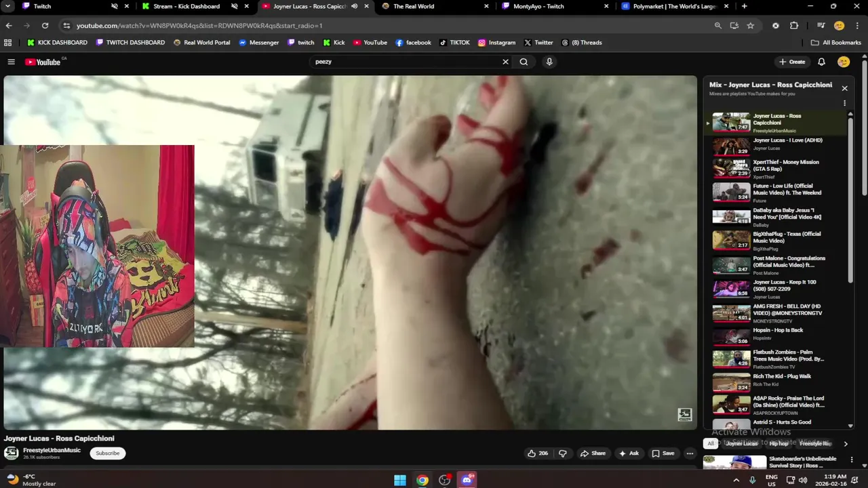Open Chrome from the taskbar
Image resolution: width=868 pixels, height=488 pixels.
click(422, 480)
